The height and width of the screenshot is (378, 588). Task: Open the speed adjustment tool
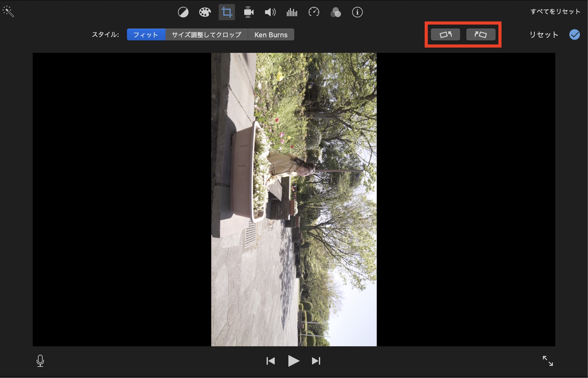tap(314, 12)
